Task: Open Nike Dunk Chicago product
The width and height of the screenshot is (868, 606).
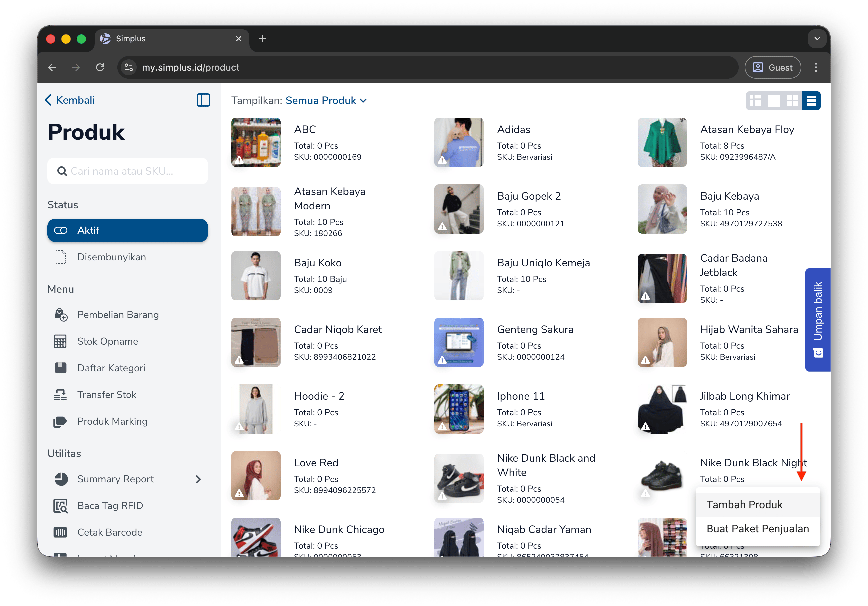Action: coord(256,537)
